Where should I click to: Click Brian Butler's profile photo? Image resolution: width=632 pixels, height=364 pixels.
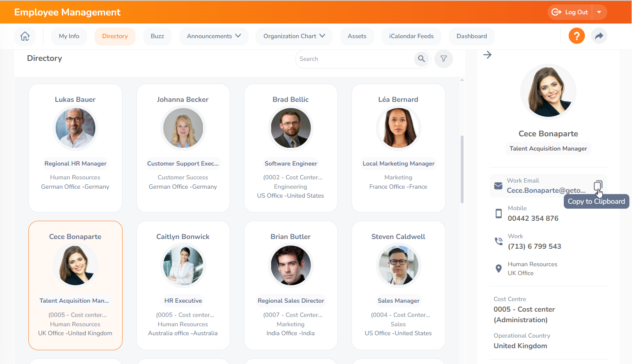(291, 265)
